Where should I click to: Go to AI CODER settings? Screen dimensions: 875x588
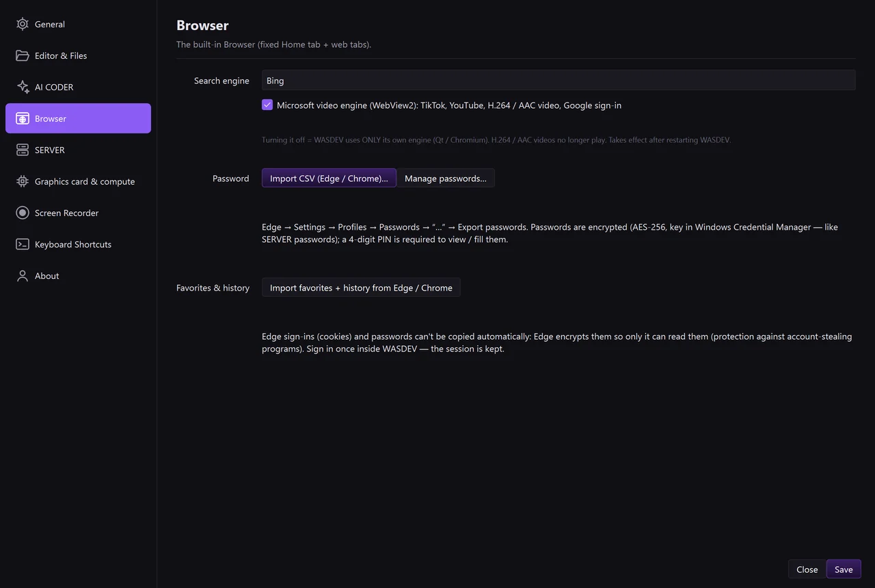pos(78,87)
